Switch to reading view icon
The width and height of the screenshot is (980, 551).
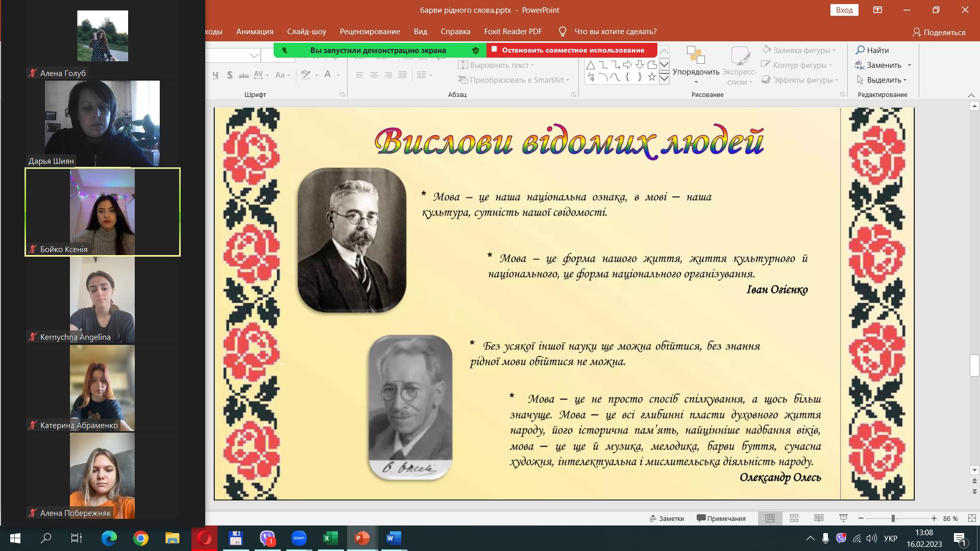point(819,518)
